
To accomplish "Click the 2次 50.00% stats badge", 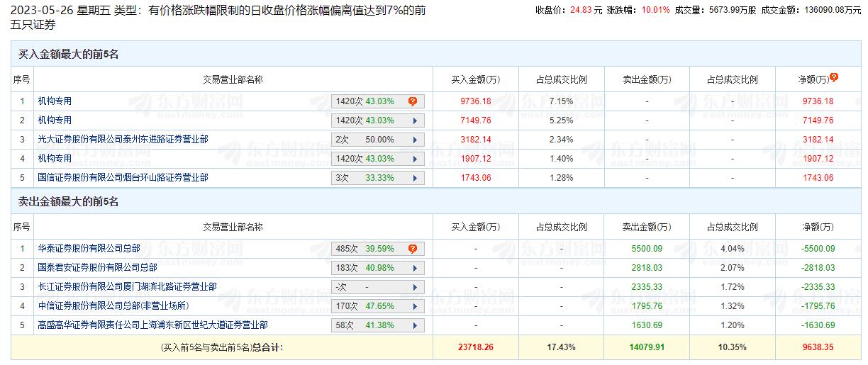I will [x=366, y=140].
